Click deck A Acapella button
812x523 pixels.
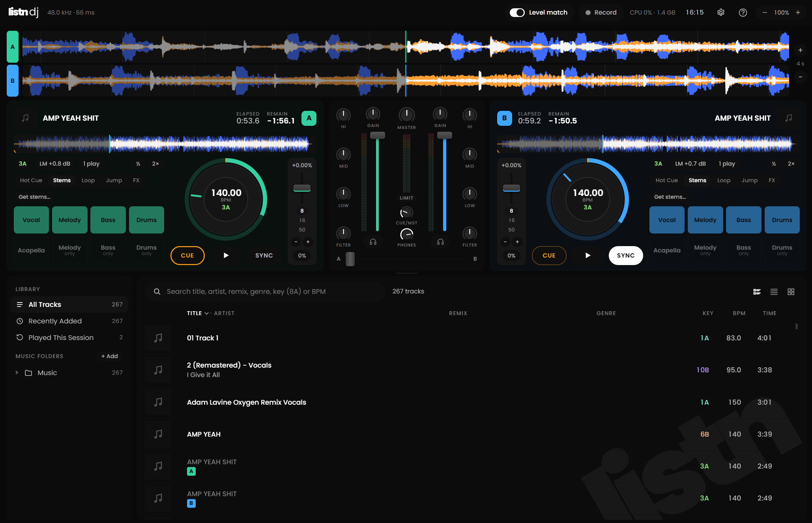(32, 250)
